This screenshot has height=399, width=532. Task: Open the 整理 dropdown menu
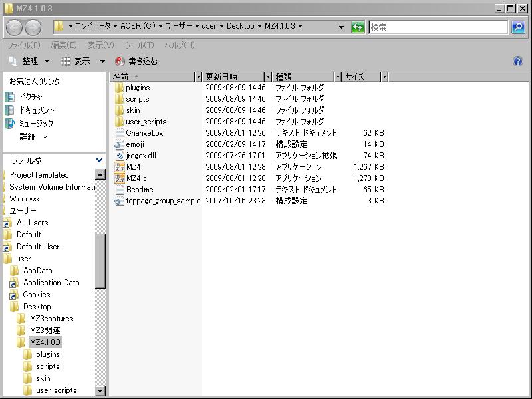pyautogui.click(x=29, y=61)
